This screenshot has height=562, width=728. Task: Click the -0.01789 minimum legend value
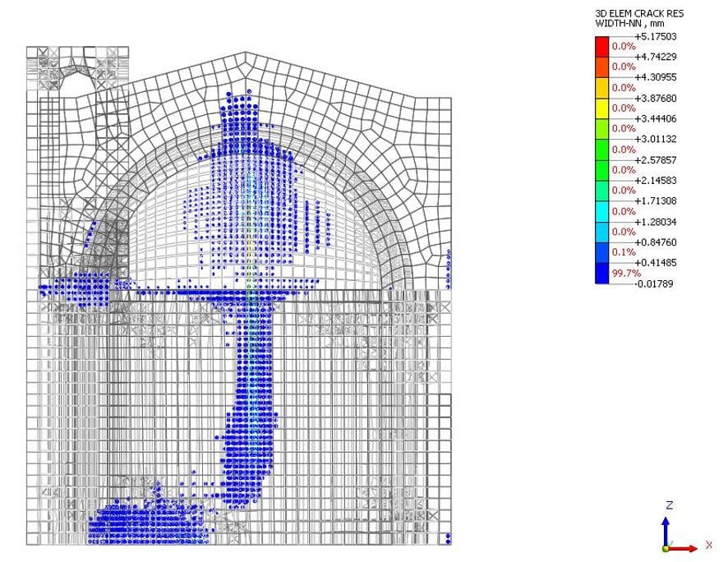pos(653,283)
